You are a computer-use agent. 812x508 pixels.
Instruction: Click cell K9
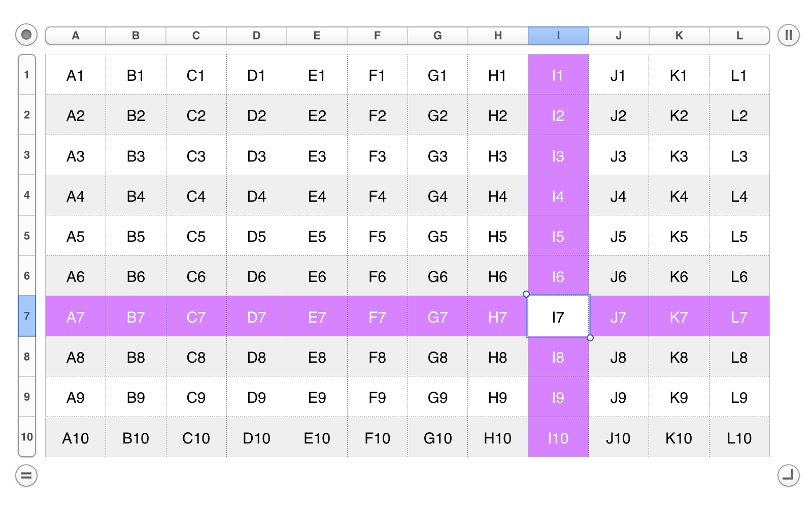coord(679,397)
